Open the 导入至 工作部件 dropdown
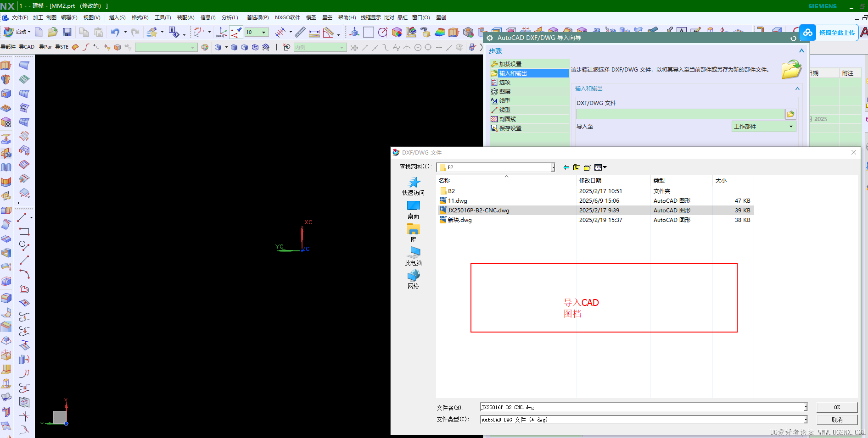This screenshot has height=438, width=868. point(764,127)
